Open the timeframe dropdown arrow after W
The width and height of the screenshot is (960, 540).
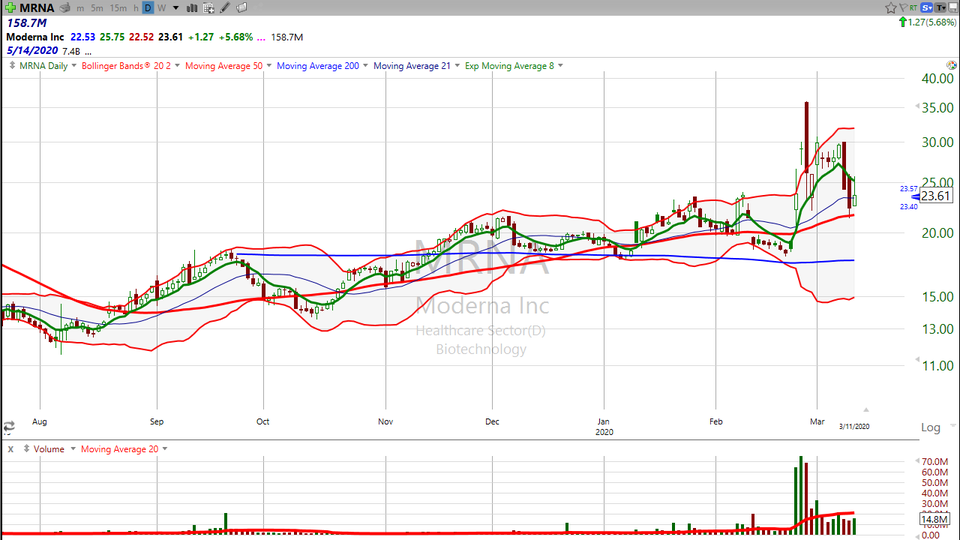(x=176, y=8)
